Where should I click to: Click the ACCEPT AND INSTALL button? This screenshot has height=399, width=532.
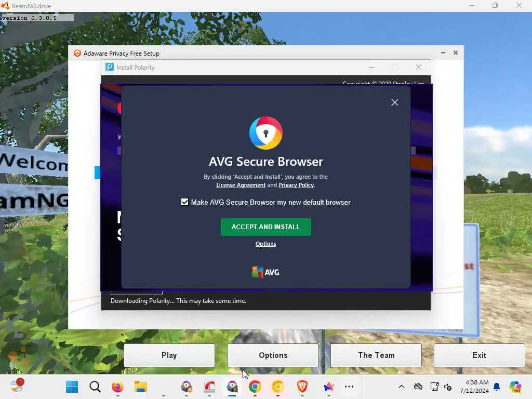(265, 227)
